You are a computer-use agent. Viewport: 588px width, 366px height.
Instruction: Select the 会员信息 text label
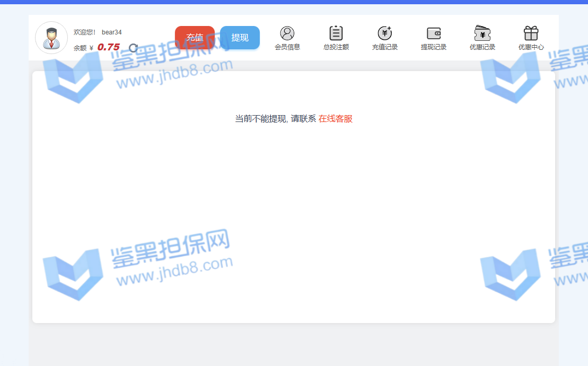(x=287, y=47)
